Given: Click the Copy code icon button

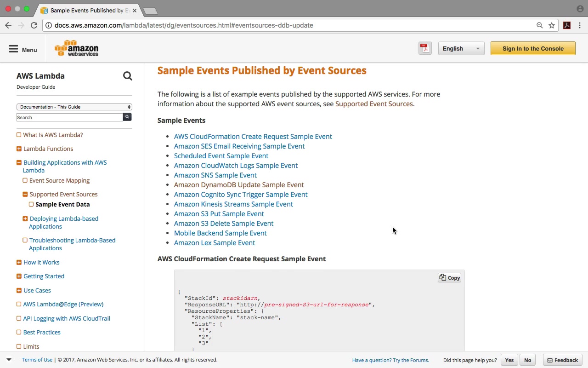Looking at the screenshot, I should [449, 278].
